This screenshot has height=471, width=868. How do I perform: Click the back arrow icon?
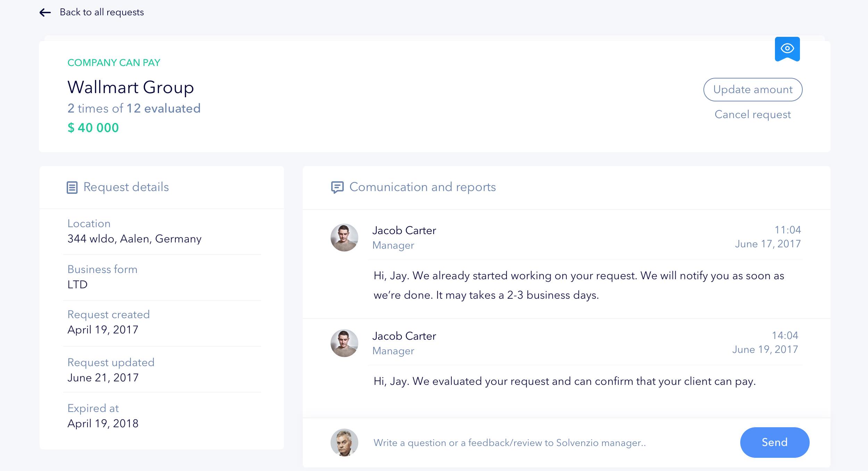(x=45, y=13)
